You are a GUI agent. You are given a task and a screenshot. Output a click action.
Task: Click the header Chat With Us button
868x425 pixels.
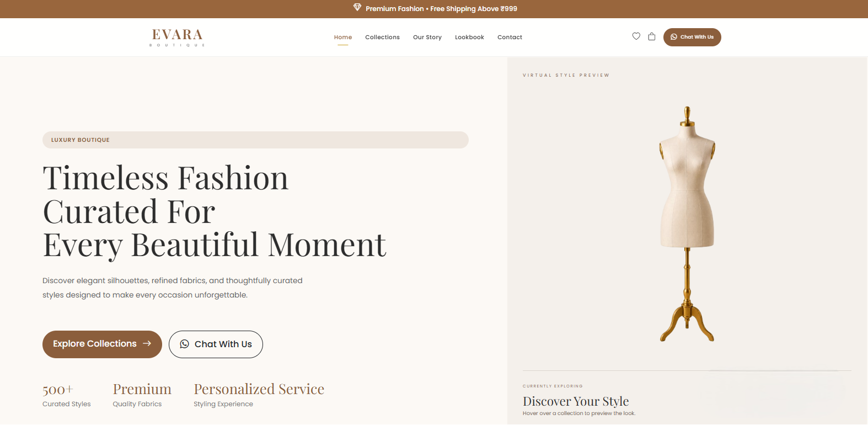coord(692,37)
